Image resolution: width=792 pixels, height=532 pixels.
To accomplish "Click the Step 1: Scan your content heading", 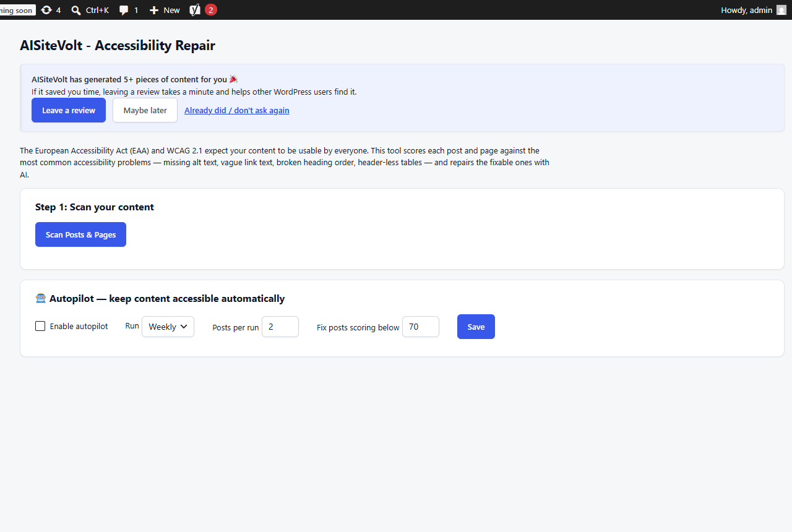I will pos(95,207).
